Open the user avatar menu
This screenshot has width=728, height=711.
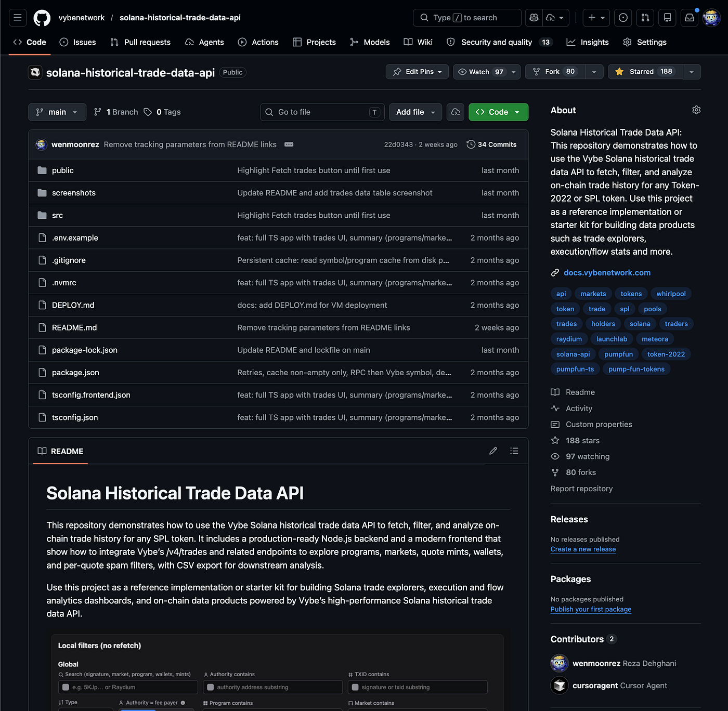tap(711, 18)
